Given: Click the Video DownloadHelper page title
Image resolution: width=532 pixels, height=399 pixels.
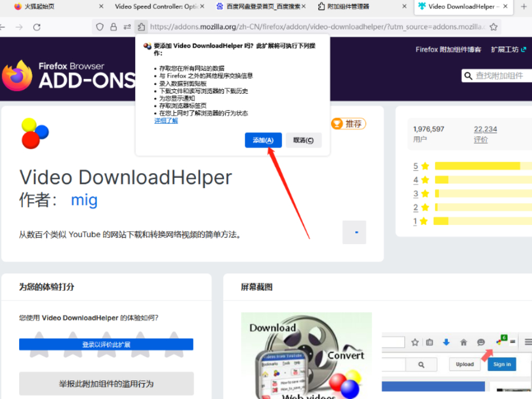Looking at the screenshot, I should (126, 177).
